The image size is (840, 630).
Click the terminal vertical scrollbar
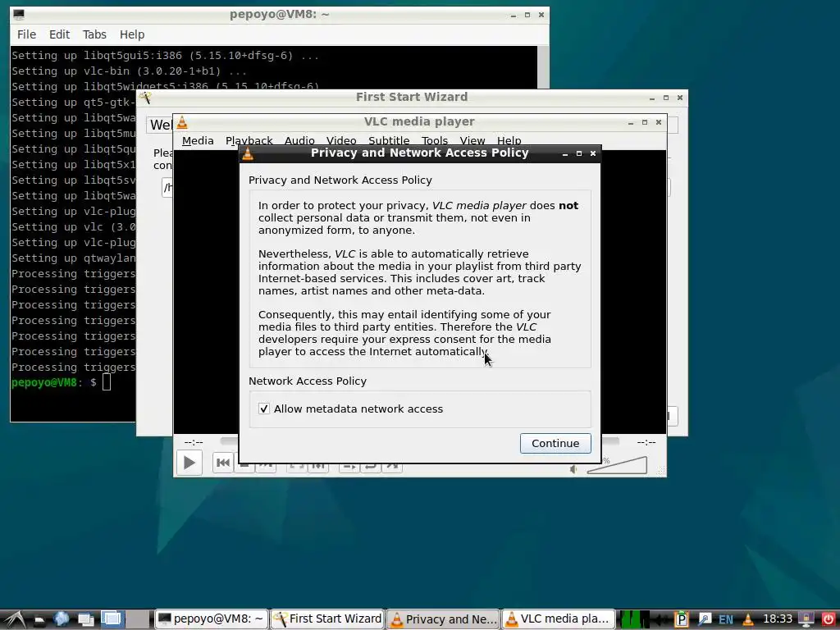click(x=543, y=67)
